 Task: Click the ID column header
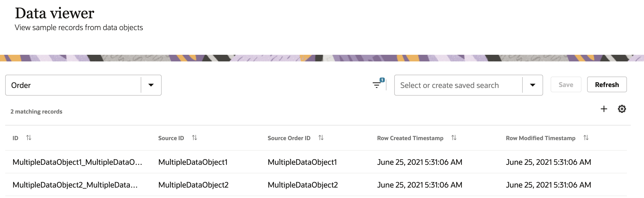15,138
